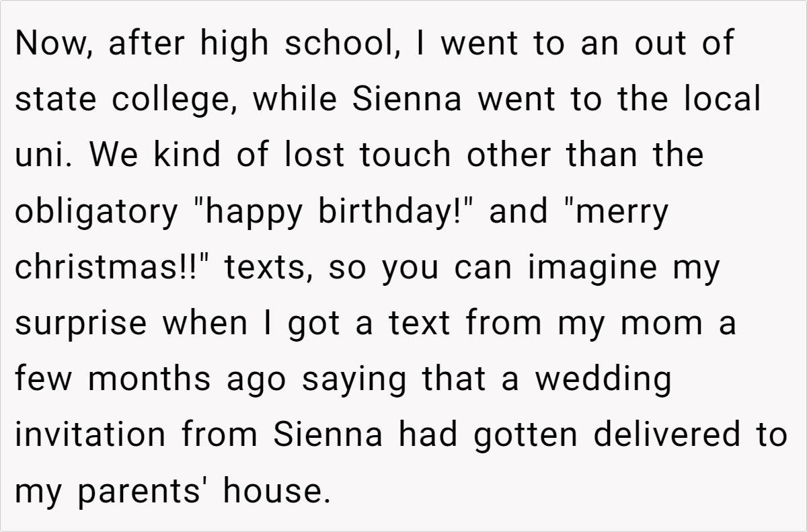Click the word "local"

tap(722, 100)
